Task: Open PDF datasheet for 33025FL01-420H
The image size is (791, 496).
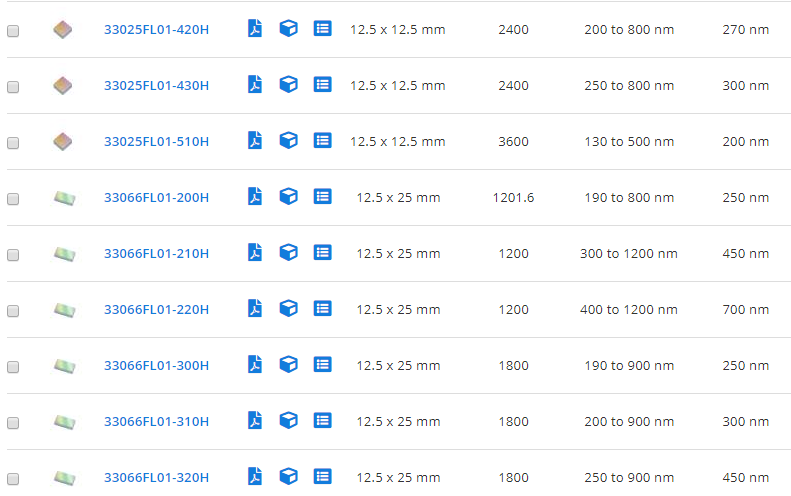Action: [255, 29]
